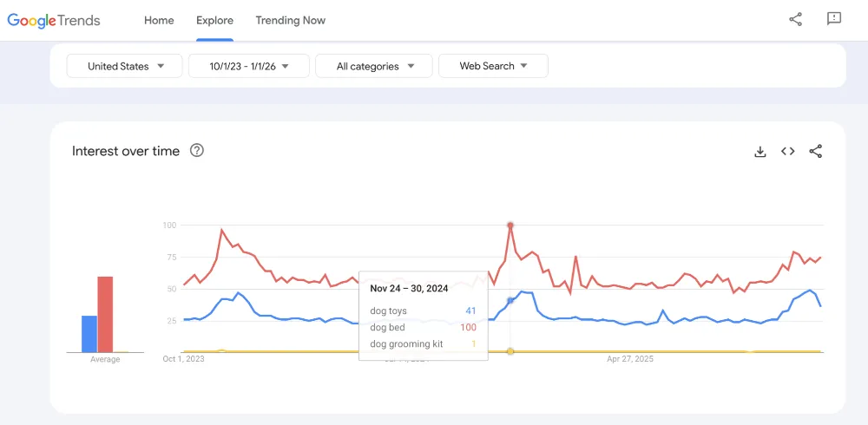The width and height of the screenshot is (868, 425).
Task: Click the yellow grooming kit data point
Action: [510, 351]
